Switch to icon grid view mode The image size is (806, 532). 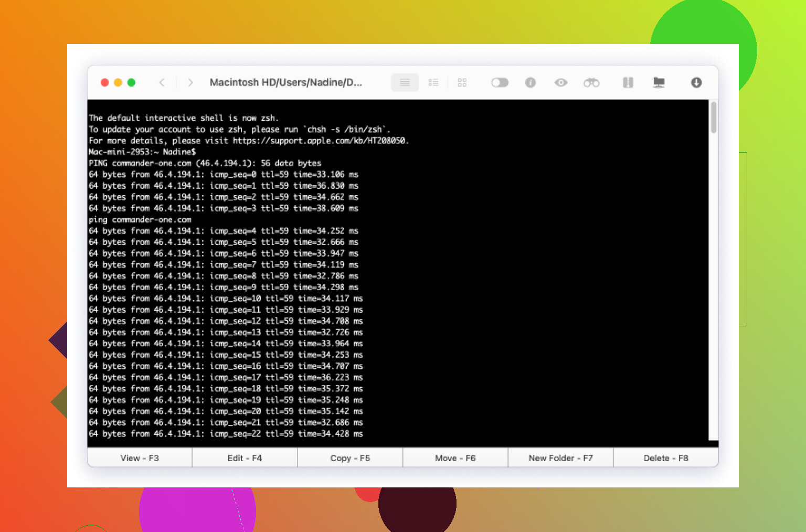click(462, 82)
